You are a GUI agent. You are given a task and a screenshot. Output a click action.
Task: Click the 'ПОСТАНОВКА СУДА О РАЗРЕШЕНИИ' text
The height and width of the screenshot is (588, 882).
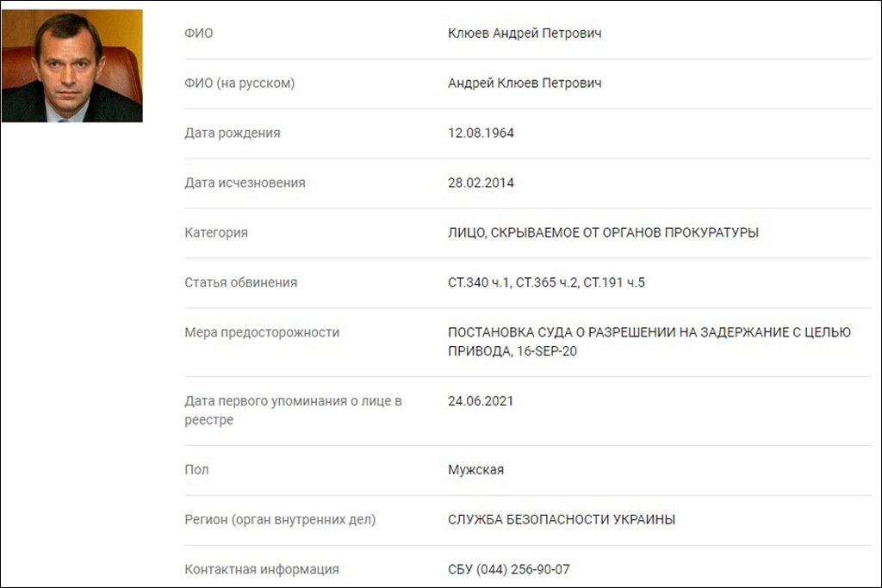pyautogui.click(x=568, y=333)
